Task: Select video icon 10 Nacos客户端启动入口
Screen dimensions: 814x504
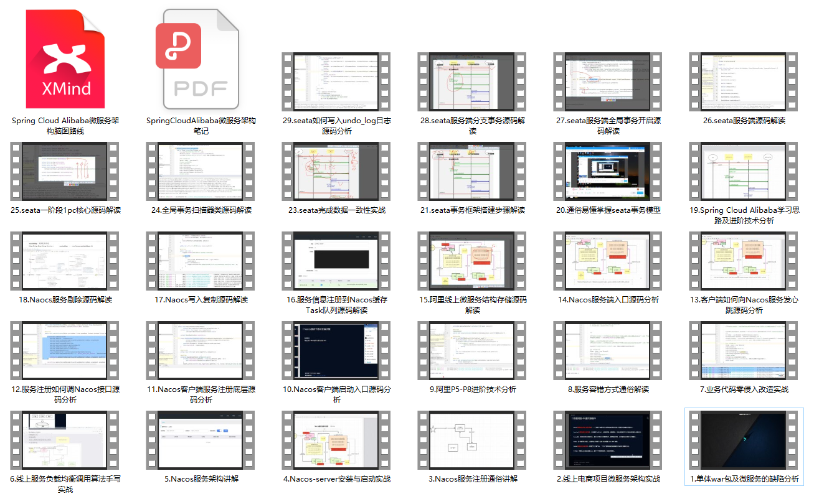Action: pyautogui.click(x=337, y=350)
